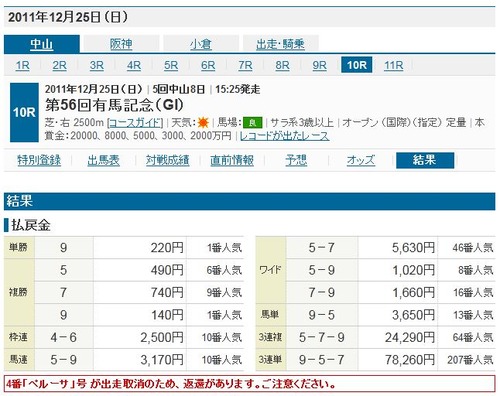Click the 2011年12月25日(日) date header

[x=68, y=17]
